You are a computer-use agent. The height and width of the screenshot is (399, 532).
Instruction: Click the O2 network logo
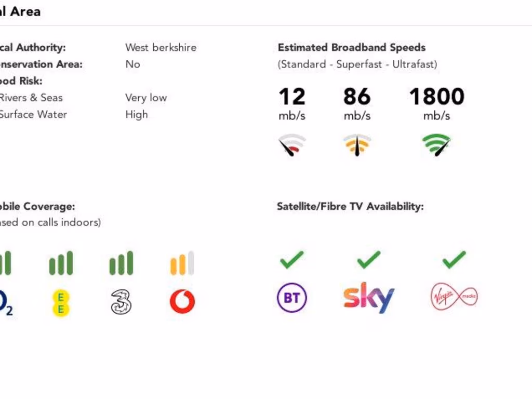click(5, 303)
